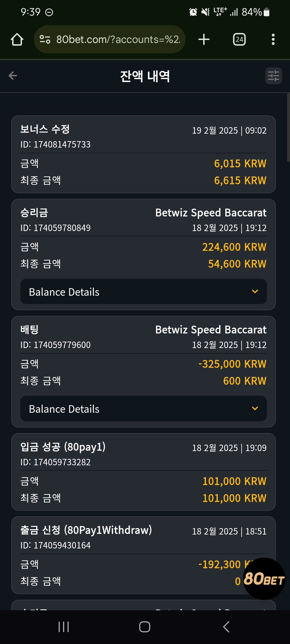Screen dimensions: 290x644
Task: Open Android recent apps button
Action: tap(64, 627)
